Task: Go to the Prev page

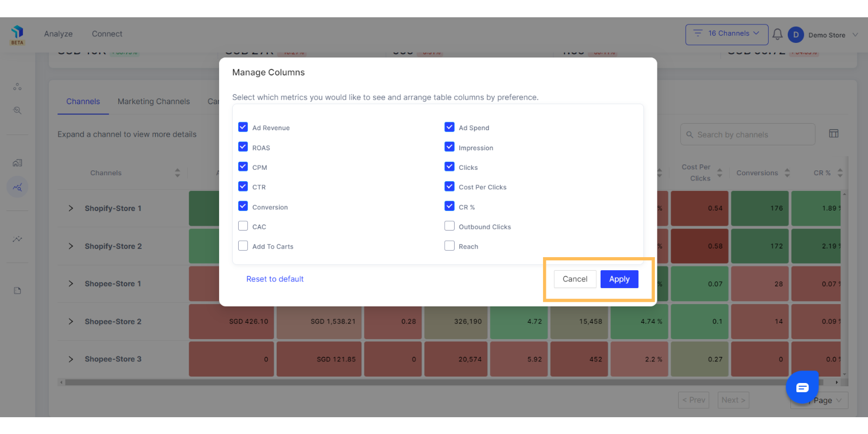Action: pos(694,400)
